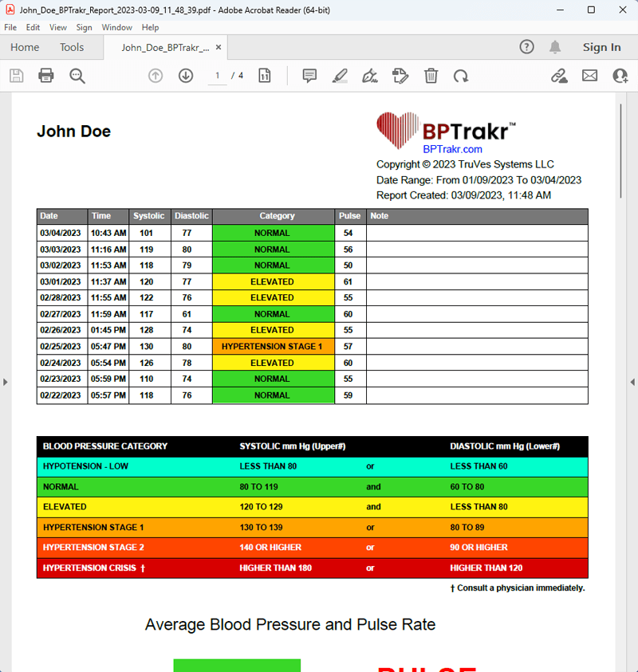Click the previous page up arrow

[156, 76]
